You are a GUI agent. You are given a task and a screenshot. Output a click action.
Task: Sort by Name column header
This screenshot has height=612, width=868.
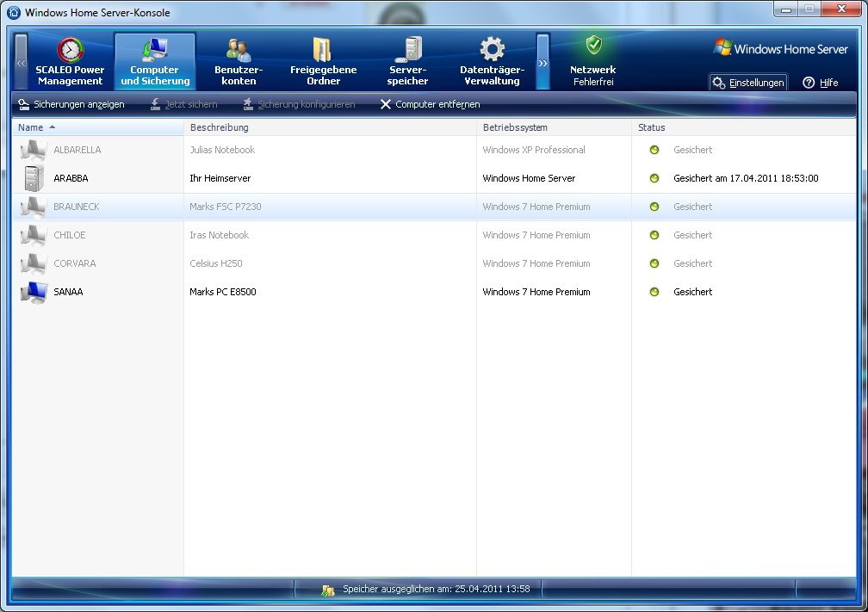pos(98,127)
